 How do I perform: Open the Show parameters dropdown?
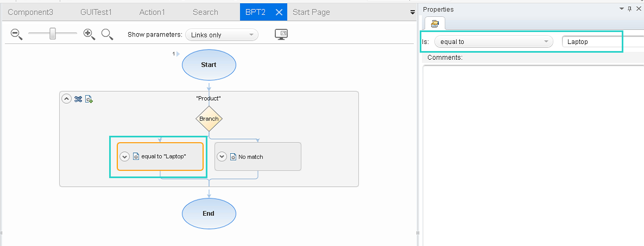click(222, 35)
